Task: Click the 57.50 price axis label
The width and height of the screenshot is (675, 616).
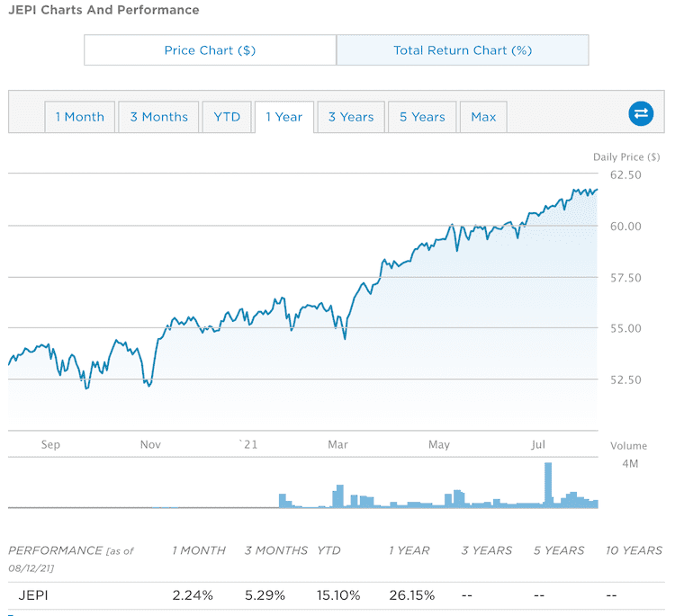Action: [625, 278]
